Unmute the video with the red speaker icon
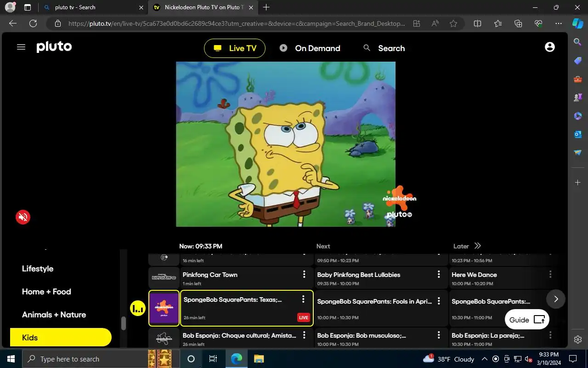 23,217
